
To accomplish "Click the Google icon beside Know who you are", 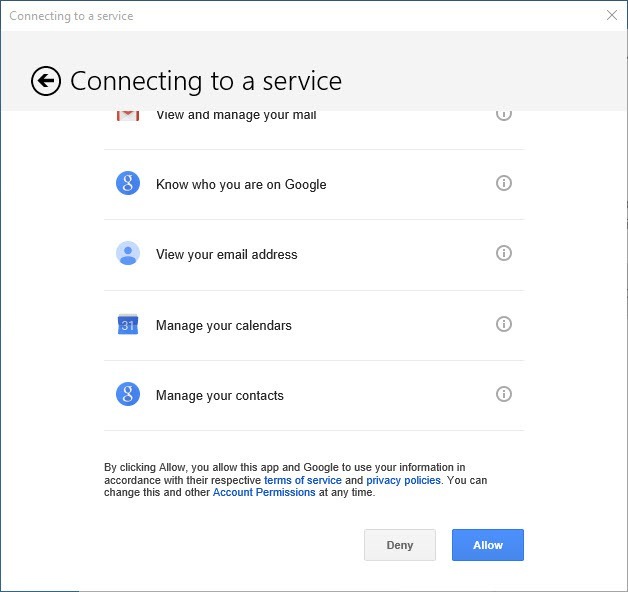I will click(x=127, y=184).
